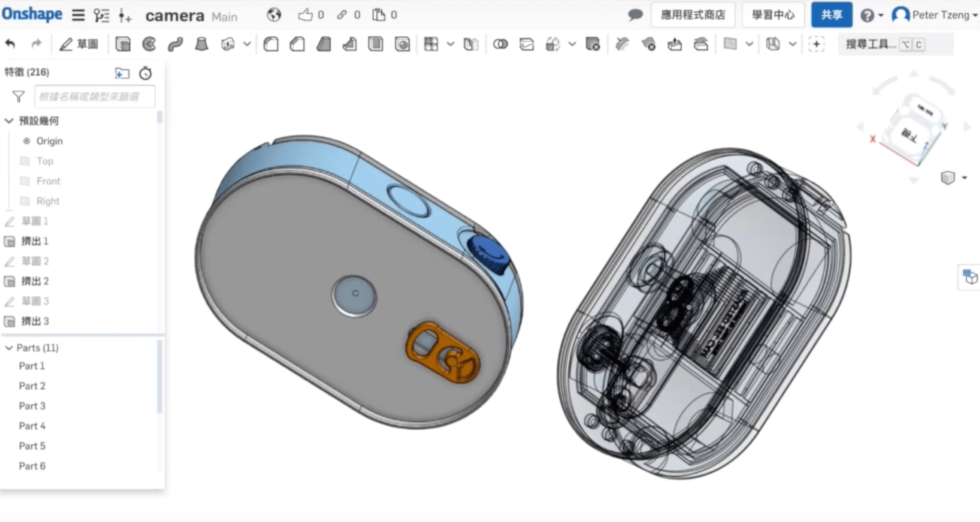980x522 pixels.
Task: Select the Sweep tool
Action: tap(176, 44)
